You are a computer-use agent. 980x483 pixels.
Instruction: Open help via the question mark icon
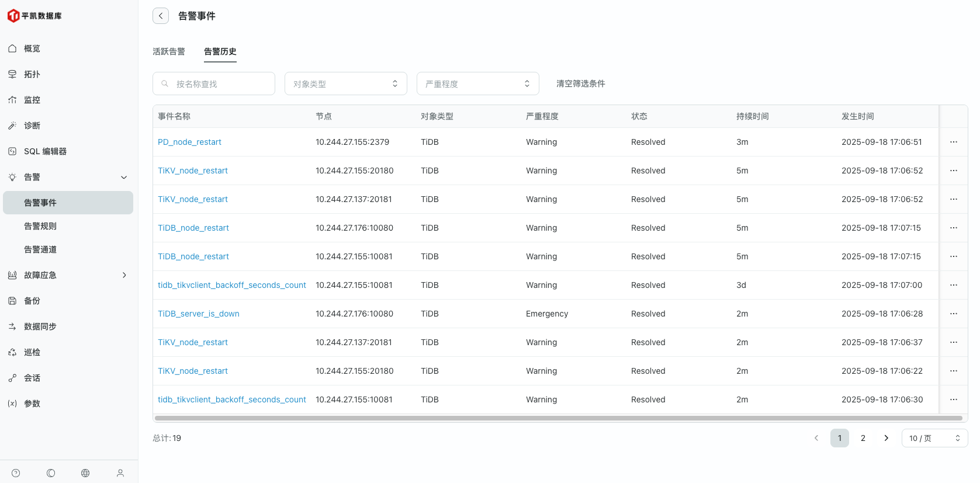coord(16,473)
